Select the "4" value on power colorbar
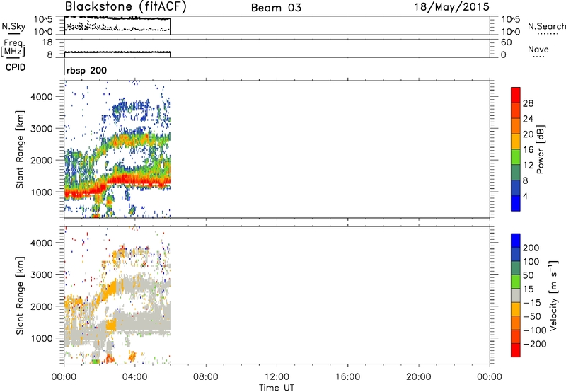 (x=525, y=196)
